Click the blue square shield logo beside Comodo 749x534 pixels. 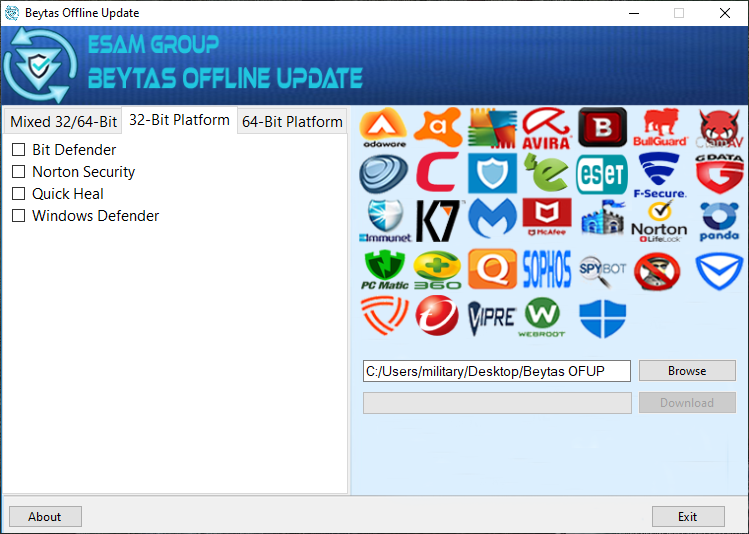pyautogui.click(x=492, y=172)
